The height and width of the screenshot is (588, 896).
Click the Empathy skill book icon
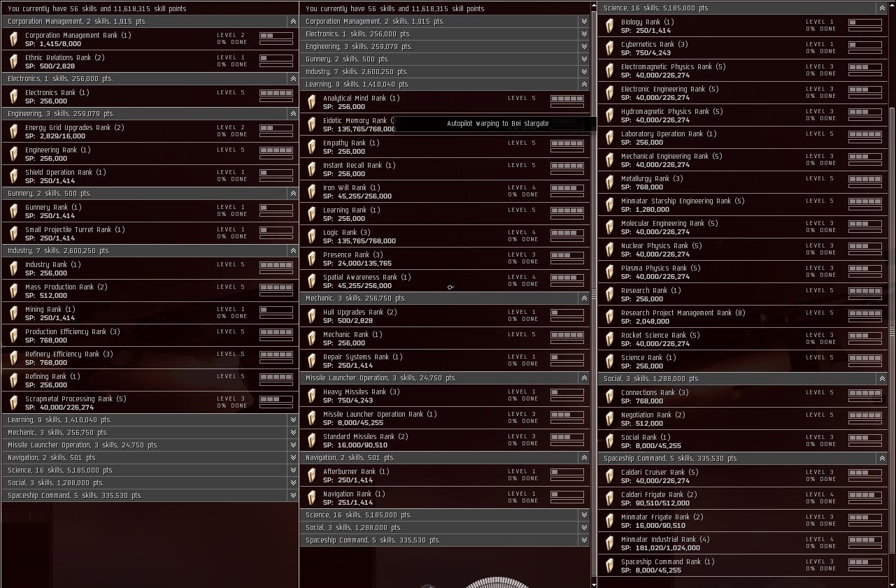coord(311,147)
